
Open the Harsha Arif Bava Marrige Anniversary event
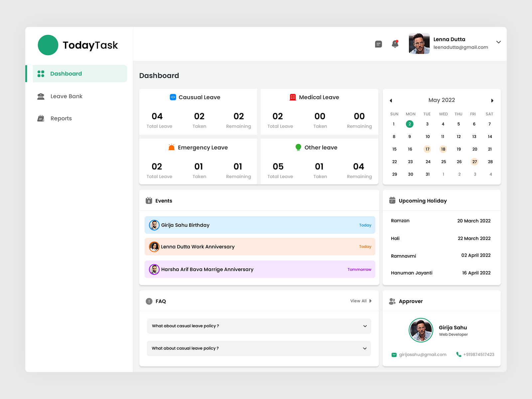260,269
